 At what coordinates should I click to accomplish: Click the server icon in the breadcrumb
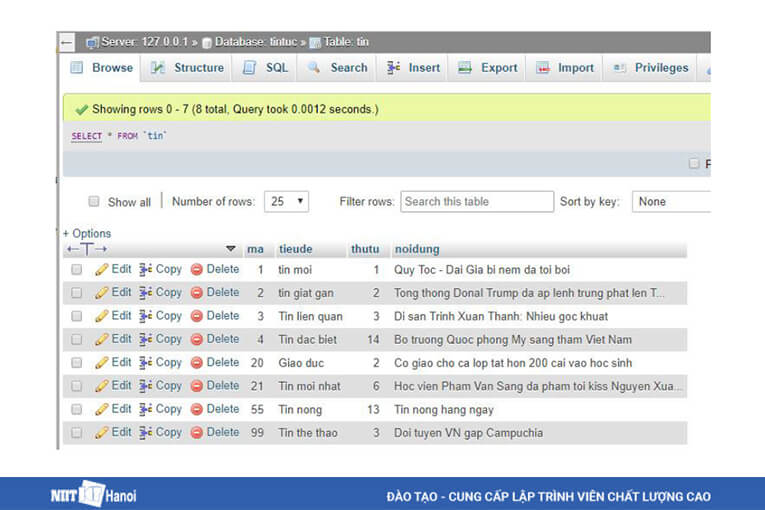(92, 42)
